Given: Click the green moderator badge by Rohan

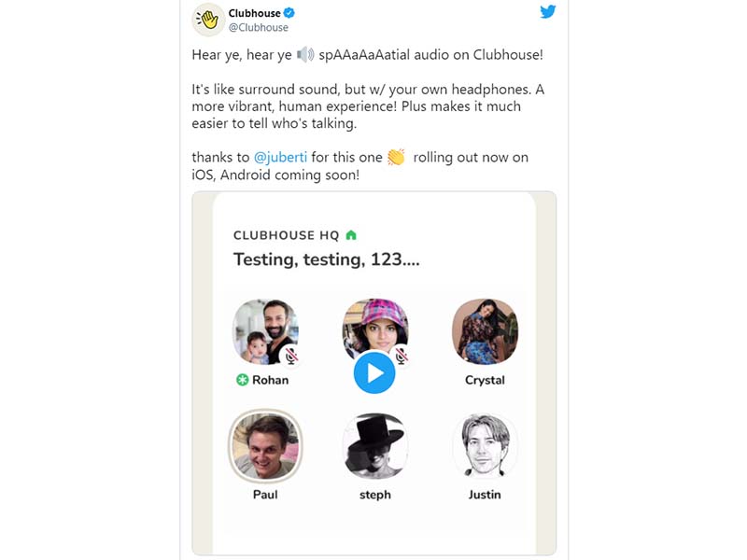Looking at the screenshot, I should tap(241, 380).
